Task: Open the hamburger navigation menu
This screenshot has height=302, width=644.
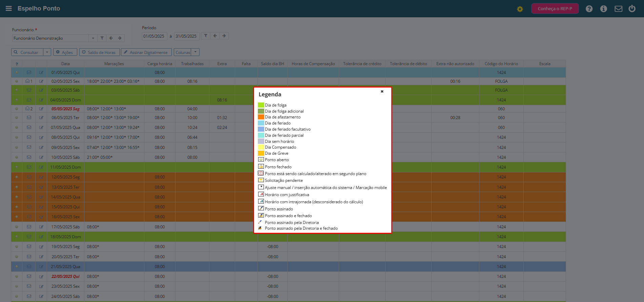Action: [9, 8]
